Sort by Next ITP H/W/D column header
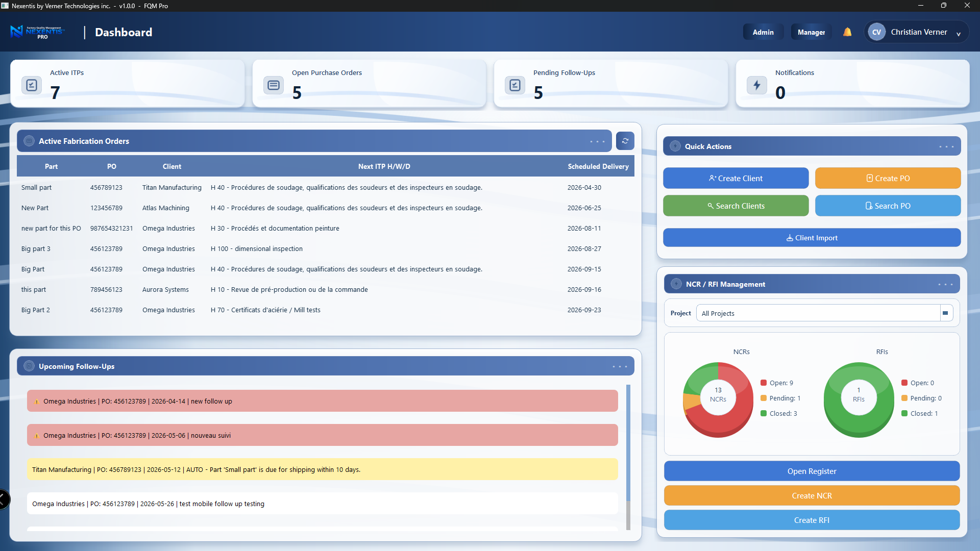 point(384,166)
